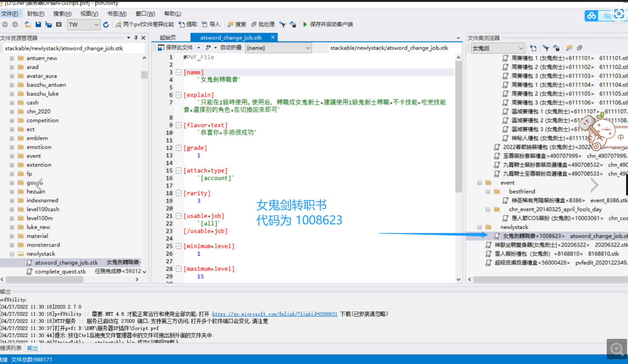Image resolution: width=628 pixels, height=364 pixels.
Task: Click the refresh icon beside TW
Action: pyautogui.click(x=106, y=25)
